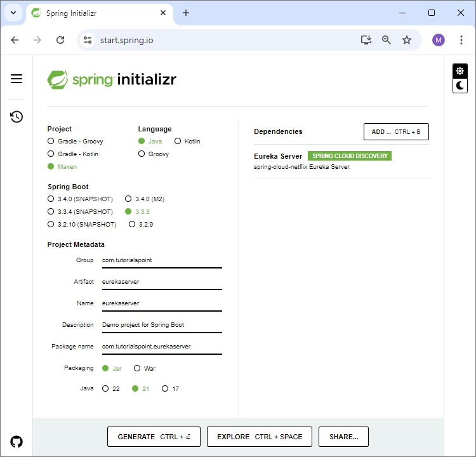Image resolution: width=476 pixels, height=457 pixels.
Task: Select Spring Boot 3.4.0 (M2)
Action: [x=145, y=199]
